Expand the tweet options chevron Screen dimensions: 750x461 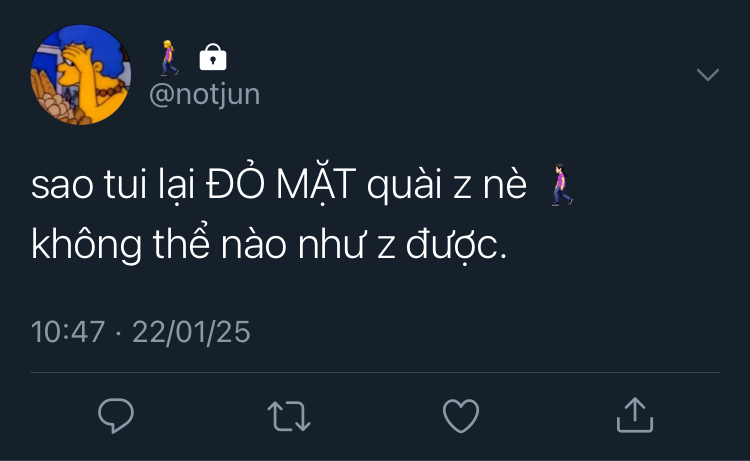point(707,75)
